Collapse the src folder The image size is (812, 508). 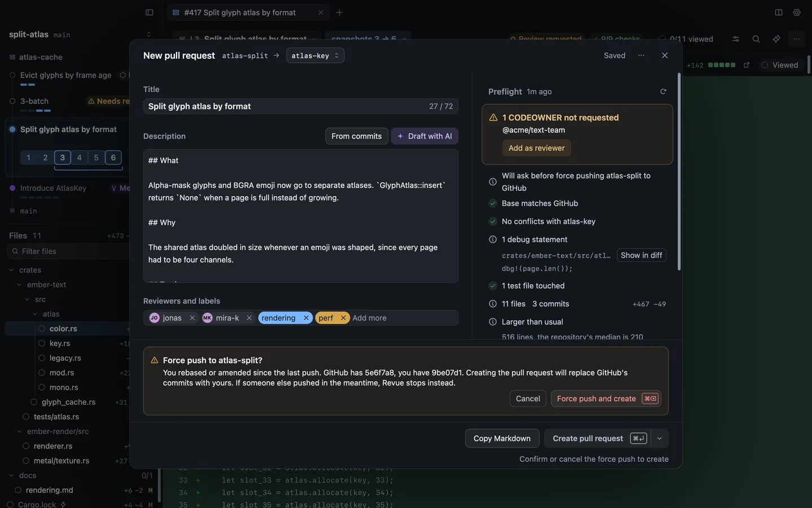27,299
